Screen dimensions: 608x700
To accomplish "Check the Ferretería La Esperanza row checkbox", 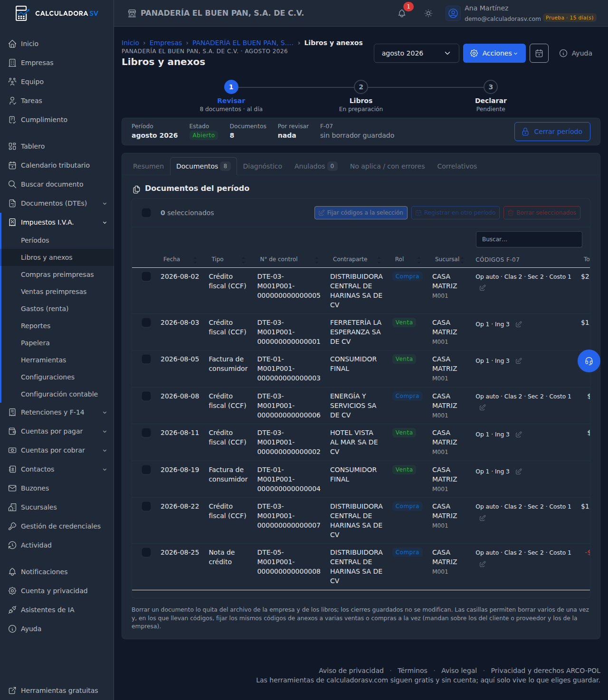I will click(146, 322).
